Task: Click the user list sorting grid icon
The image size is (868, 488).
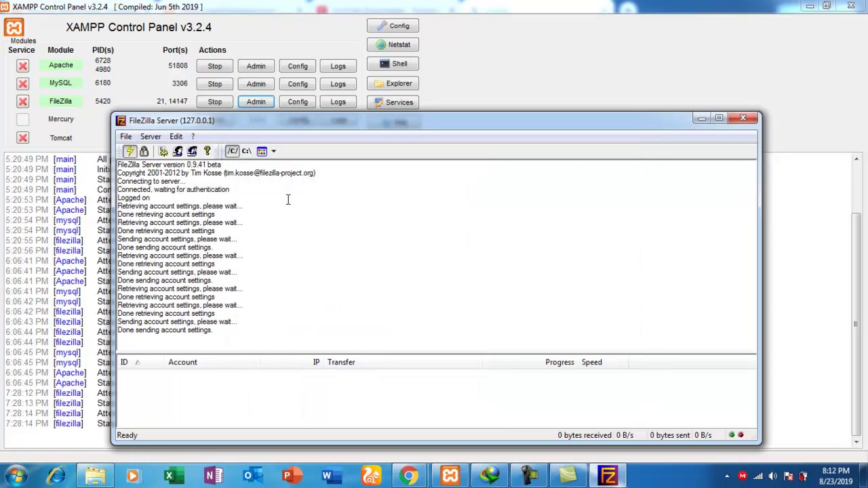Action: click(x=262, y=151)
